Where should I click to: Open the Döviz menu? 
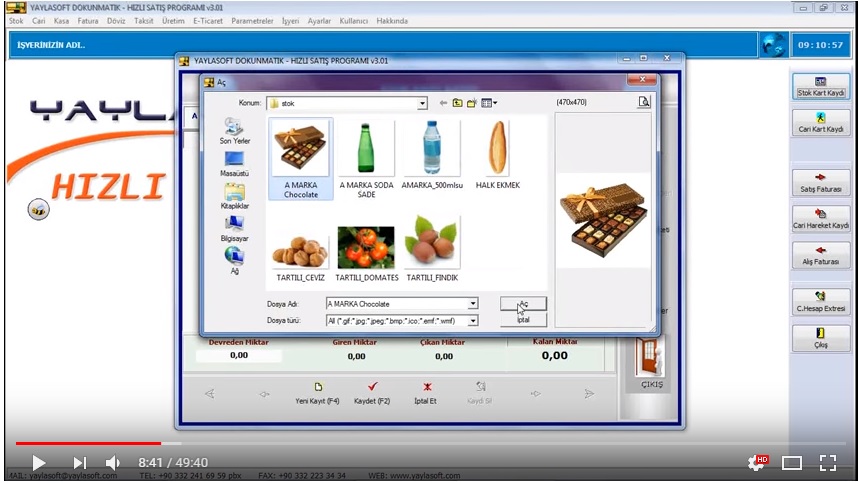click(x=116, y=21)
